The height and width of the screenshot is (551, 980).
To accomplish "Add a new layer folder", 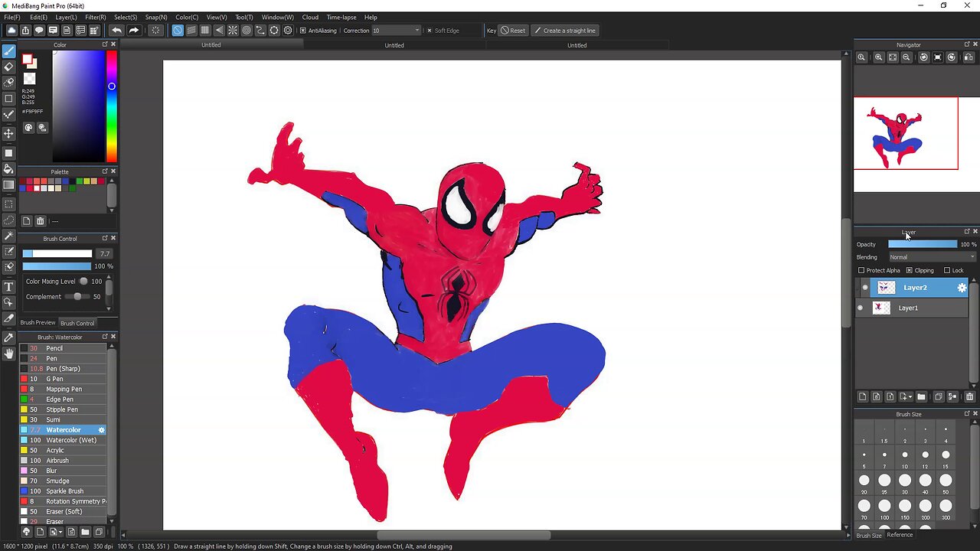I will click(921, 396).
